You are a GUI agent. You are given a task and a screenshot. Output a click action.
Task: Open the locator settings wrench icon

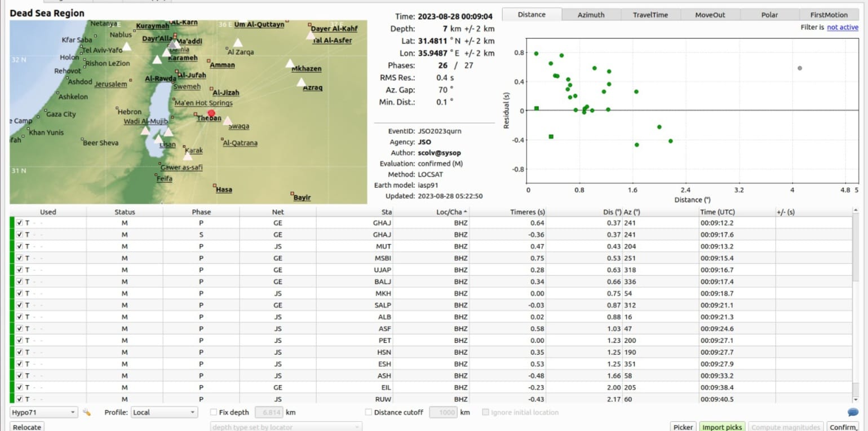(x=86, y=412)
